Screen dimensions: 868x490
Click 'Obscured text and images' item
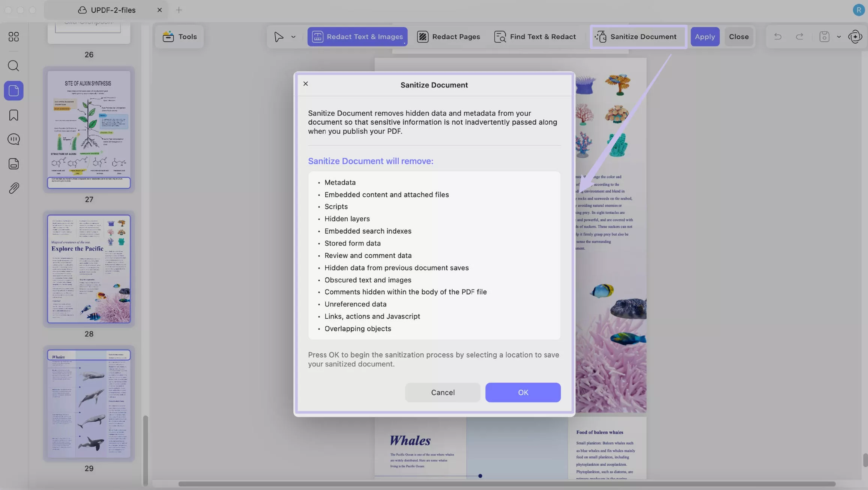click(x=368, y=280)
